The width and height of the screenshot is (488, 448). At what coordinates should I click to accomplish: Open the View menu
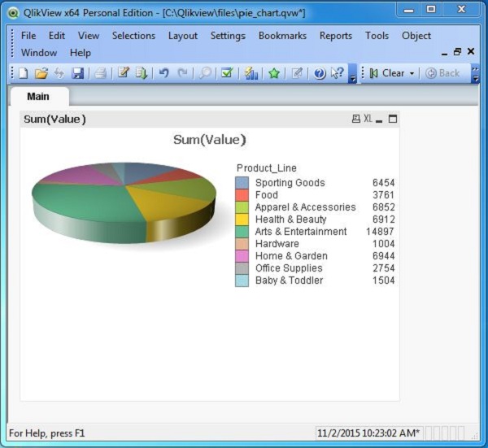pos(89,36)
